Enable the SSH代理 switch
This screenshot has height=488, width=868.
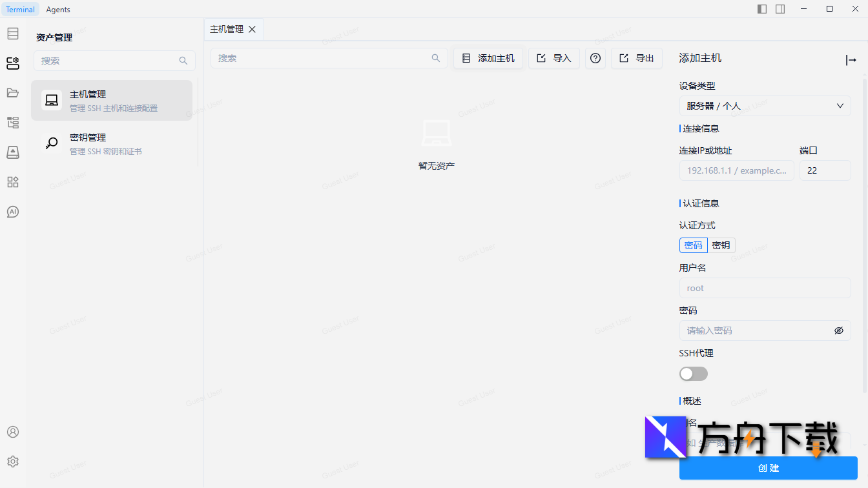click(x=694, y=374)
